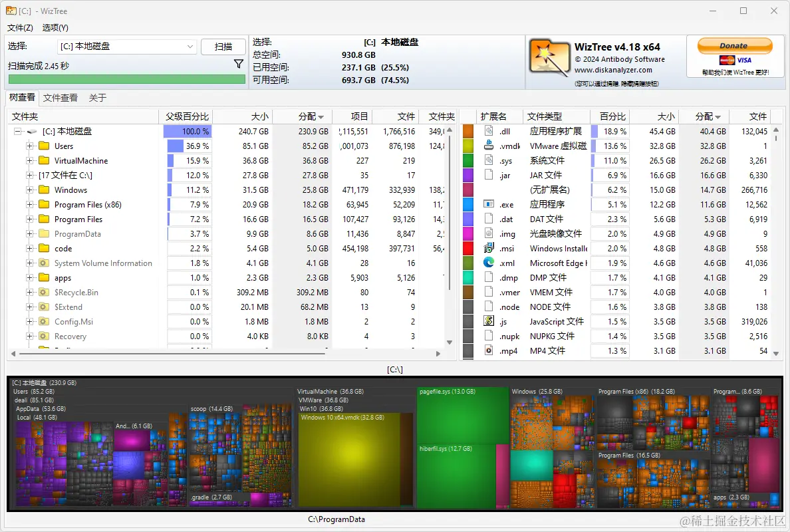Open the 文件(Z) menu

(x=20, y=28)
